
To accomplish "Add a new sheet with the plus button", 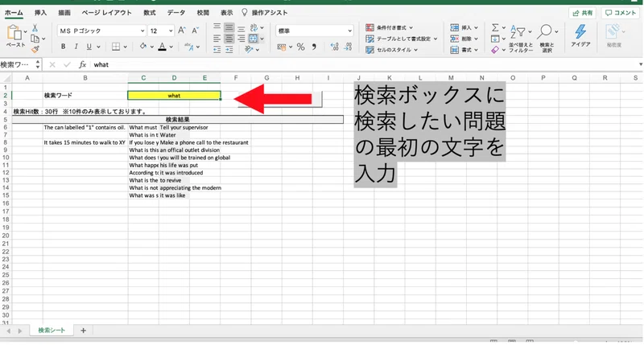I will point(83,331).
